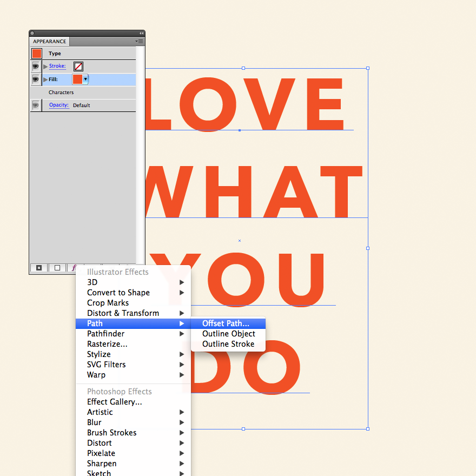Open the Brush Strokes submenu
Viewport: 476px width, 476px height.
pos(133,433)
